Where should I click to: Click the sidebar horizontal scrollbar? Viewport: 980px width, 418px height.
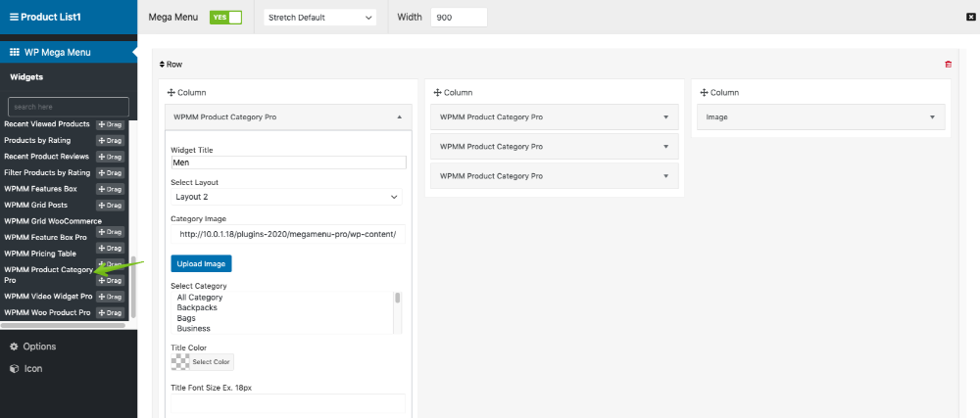63,325
